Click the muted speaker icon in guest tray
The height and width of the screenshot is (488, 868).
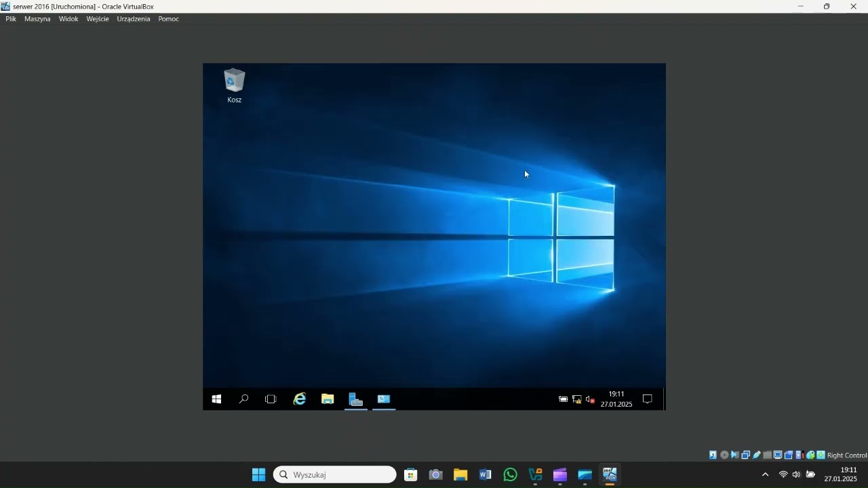(x=590, y=400)
